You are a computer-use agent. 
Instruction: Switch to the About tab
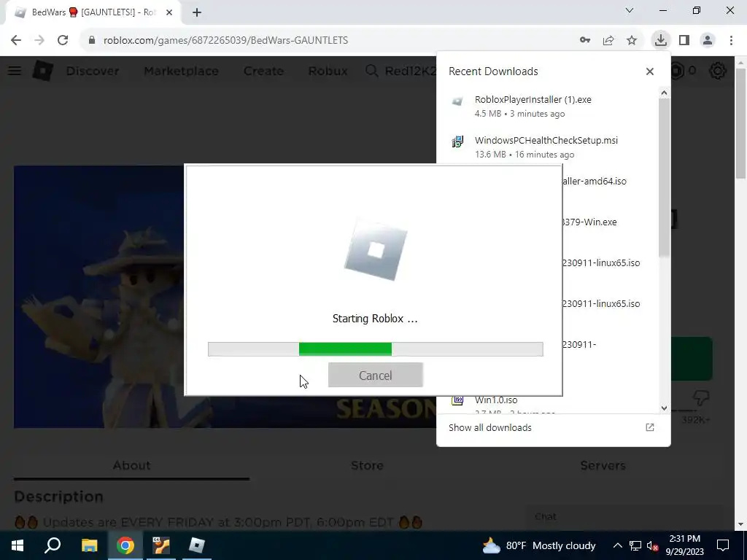[x=131, y=465]
